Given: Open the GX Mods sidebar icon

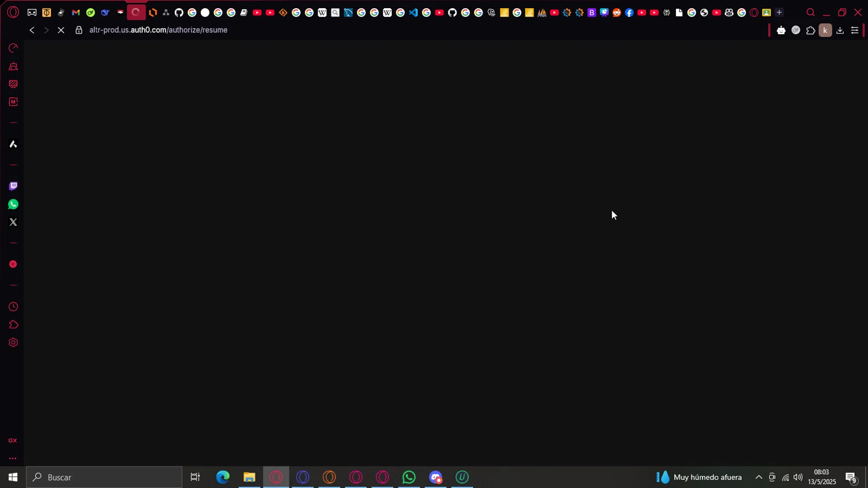Looking at the screenshot, I should [x=13, y=102].
